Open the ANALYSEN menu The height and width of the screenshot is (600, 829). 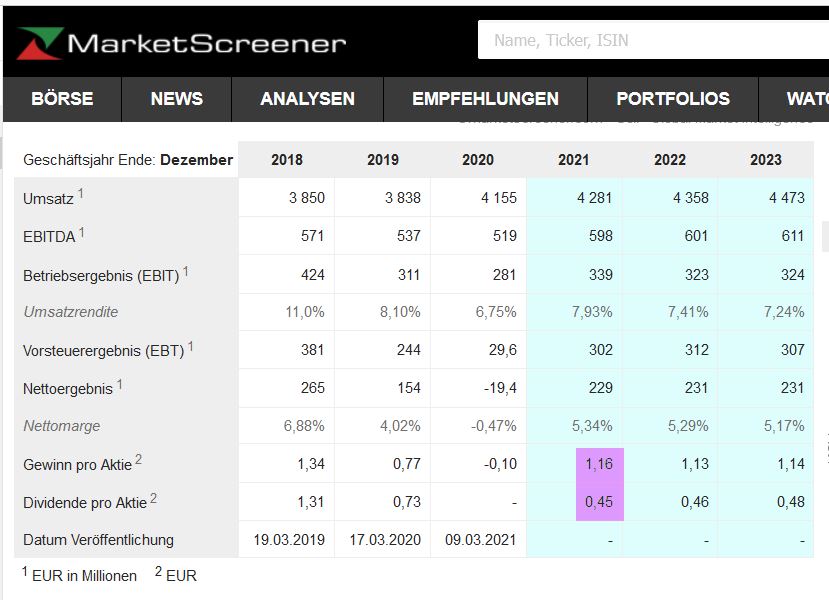pyautogui.click(x=307, y=99)
